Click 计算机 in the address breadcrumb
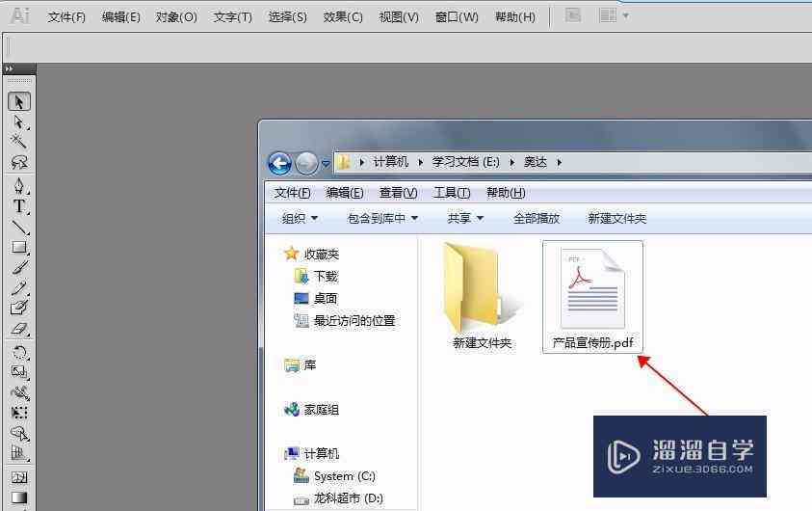The width and height of the screenshot is (812, 511). 391,162
